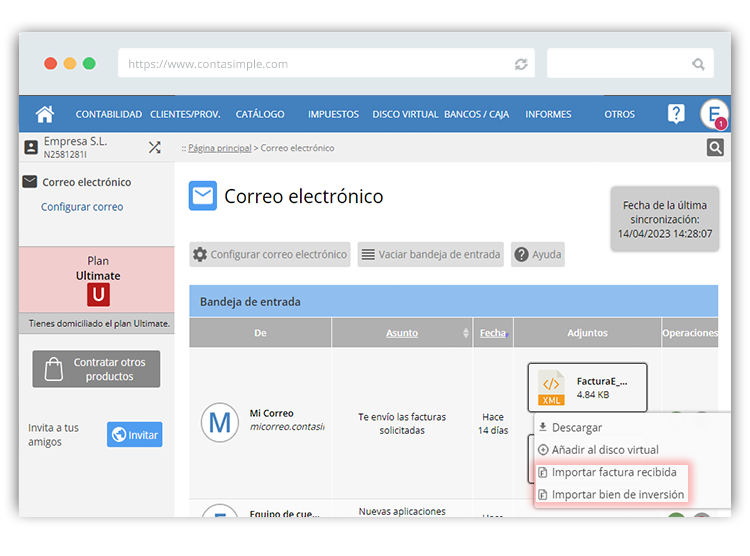
Task: Click the envelope icon in sidebar
Action: click(30, 182)
